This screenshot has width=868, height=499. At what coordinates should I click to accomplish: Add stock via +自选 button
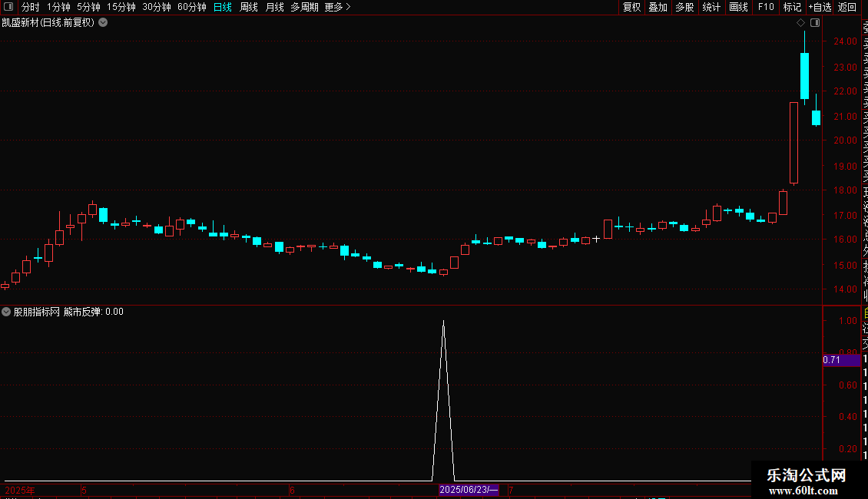tap(820, 7)
